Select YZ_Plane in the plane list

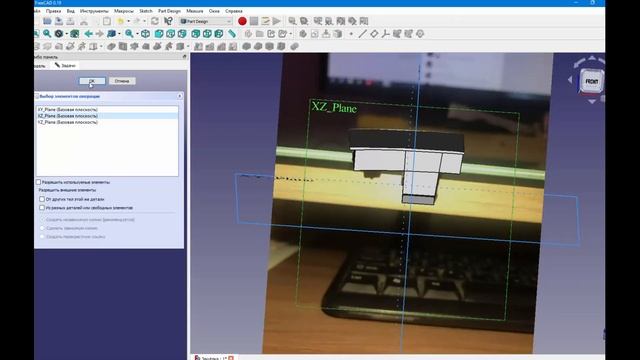pyautogui.click(x=107, y=122)
